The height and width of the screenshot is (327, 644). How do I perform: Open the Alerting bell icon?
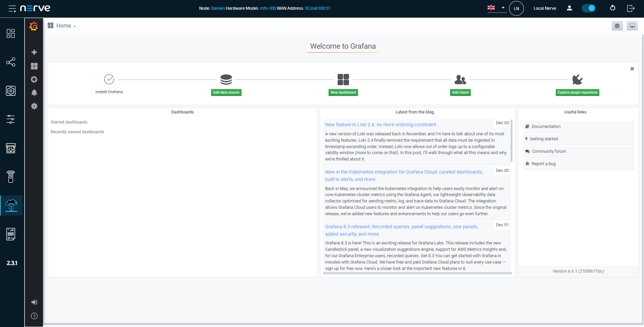tap(34, 93)
